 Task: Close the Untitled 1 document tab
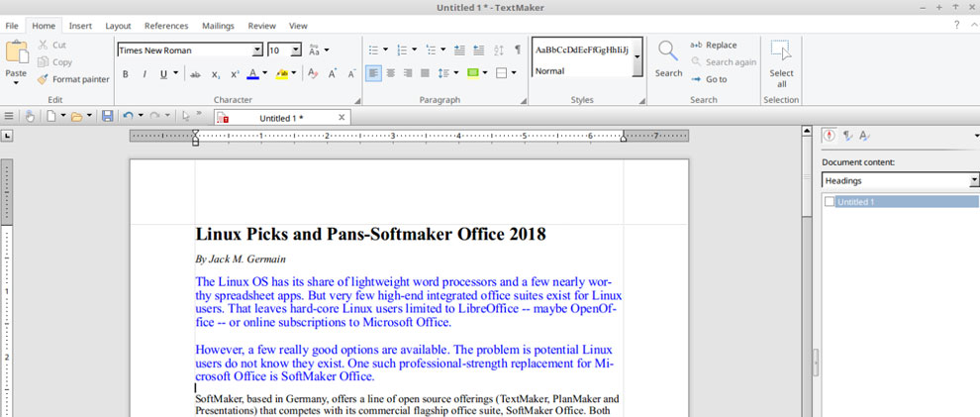342,118
